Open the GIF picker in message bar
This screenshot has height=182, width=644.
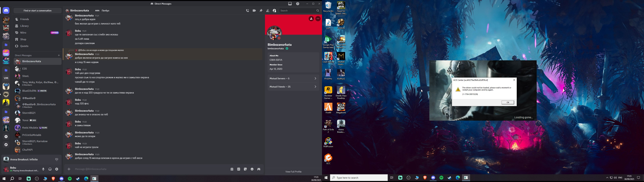tap(239, 169)
